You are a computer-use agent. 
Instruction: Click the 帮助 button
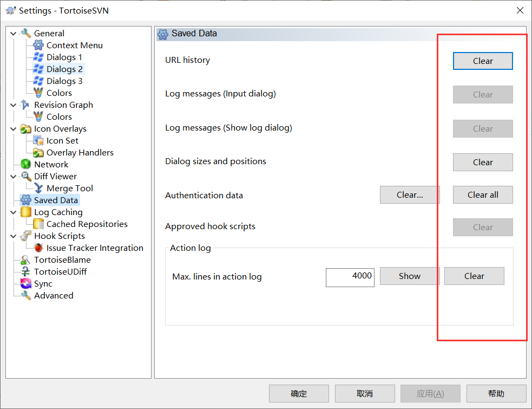[496, 393]
